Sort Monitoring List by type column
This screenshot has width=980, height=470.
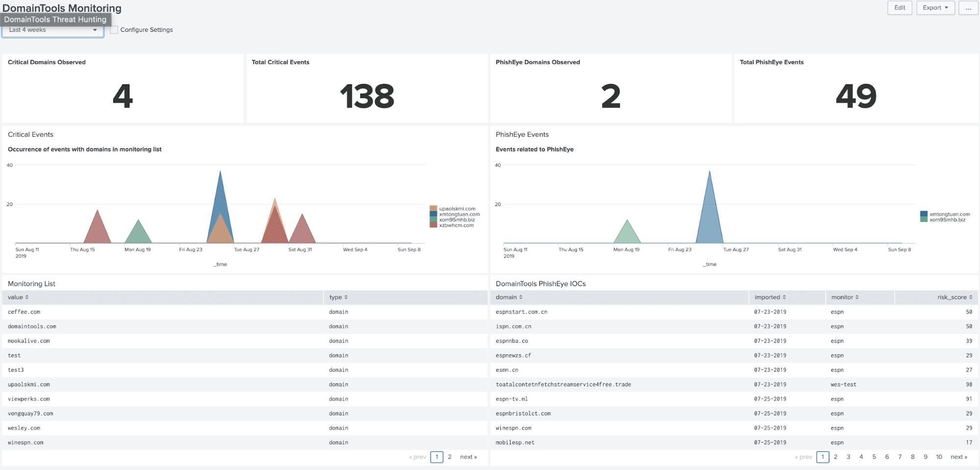338,297
